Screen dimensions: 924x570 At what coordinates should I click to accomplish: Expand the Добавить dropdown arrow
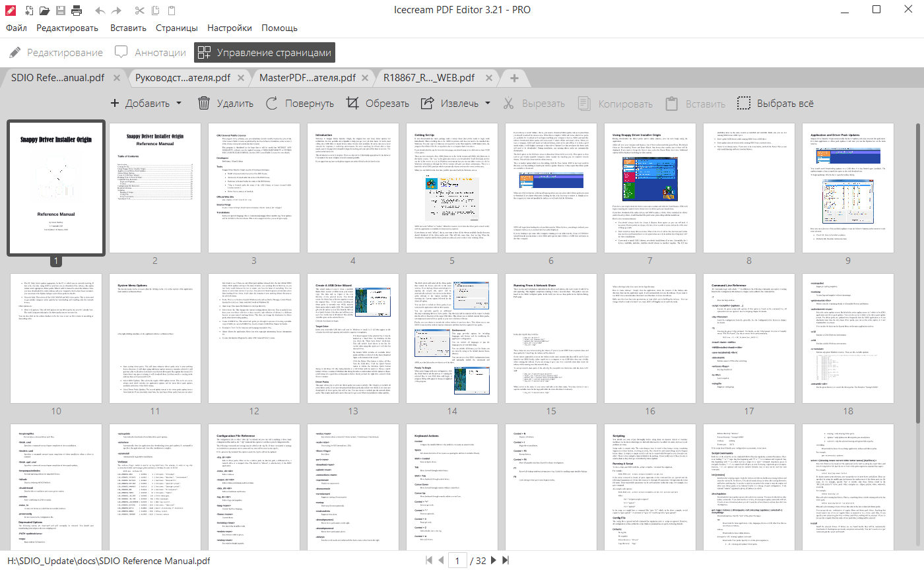tap(178, 104)
